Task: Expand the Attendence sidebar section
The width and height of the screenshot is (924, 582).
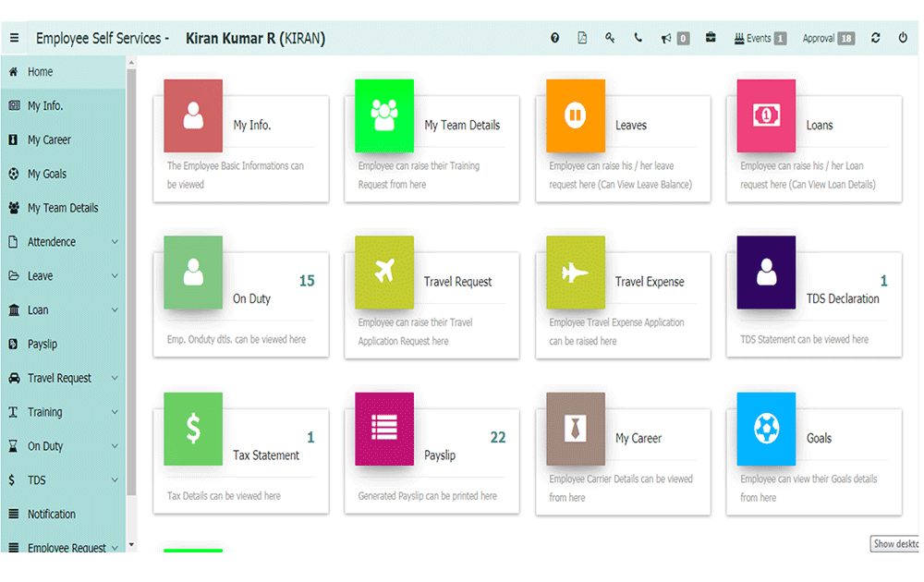Action: (x=57, y=241)
